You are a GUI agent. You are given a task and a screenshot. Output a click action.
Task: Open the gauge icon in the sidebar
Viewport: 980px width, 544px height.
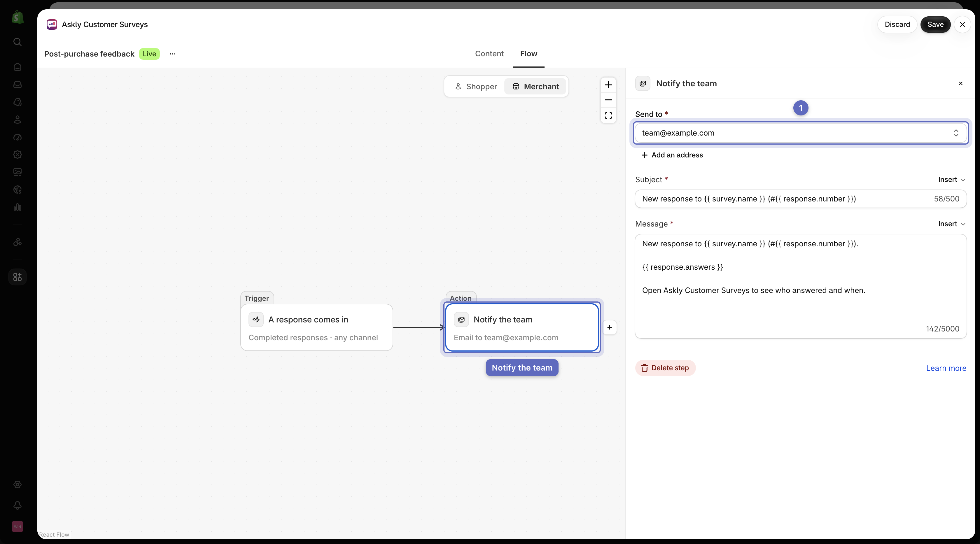17,137
